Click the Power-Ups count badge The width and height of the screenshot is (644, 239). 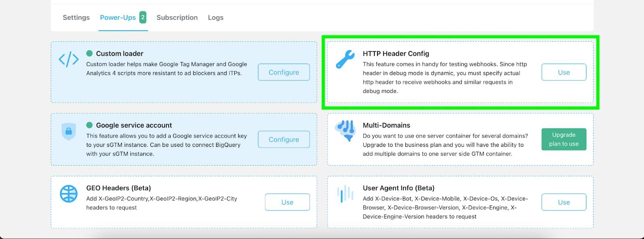[143, 17]
